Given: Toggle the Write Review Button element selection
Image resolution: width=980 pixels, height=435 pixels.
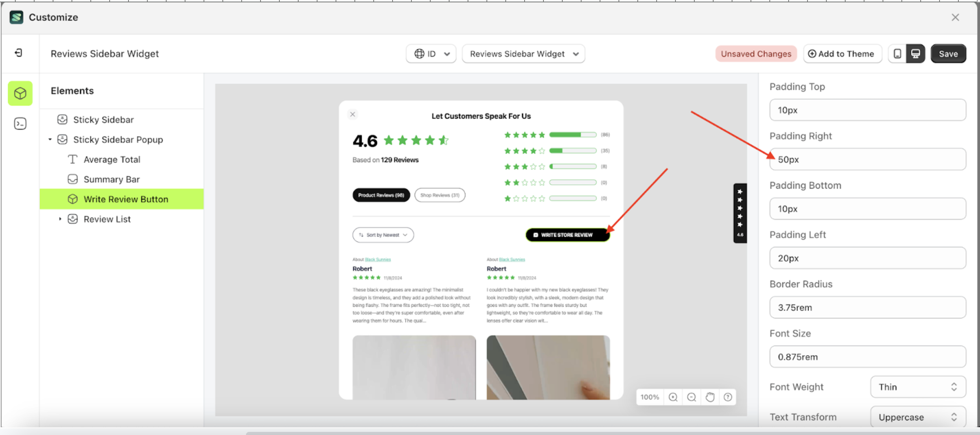Looking at the screenshot, I should click(x=125, y=199).
